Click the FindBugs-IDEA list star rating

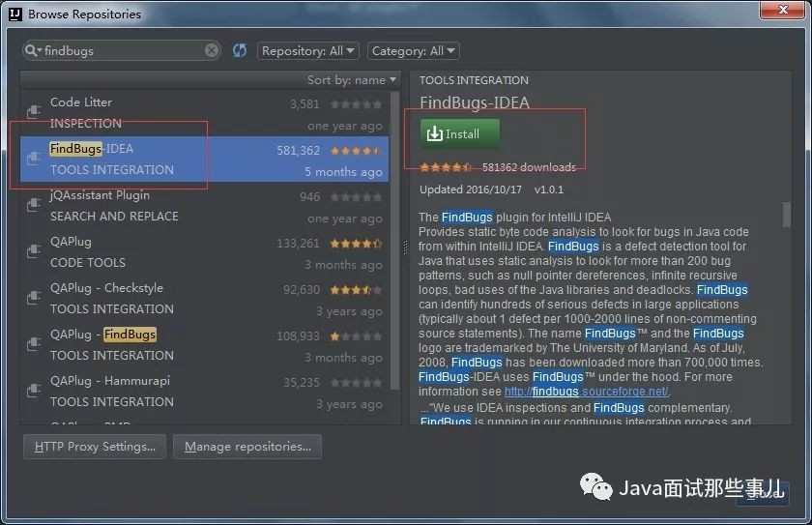tap(356, 151)
